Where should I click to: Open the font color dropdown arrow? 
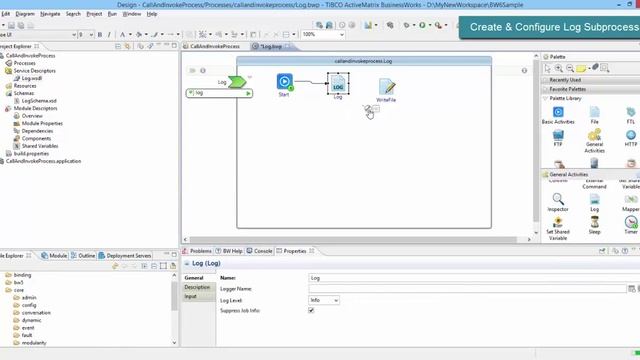pos(130,35)
